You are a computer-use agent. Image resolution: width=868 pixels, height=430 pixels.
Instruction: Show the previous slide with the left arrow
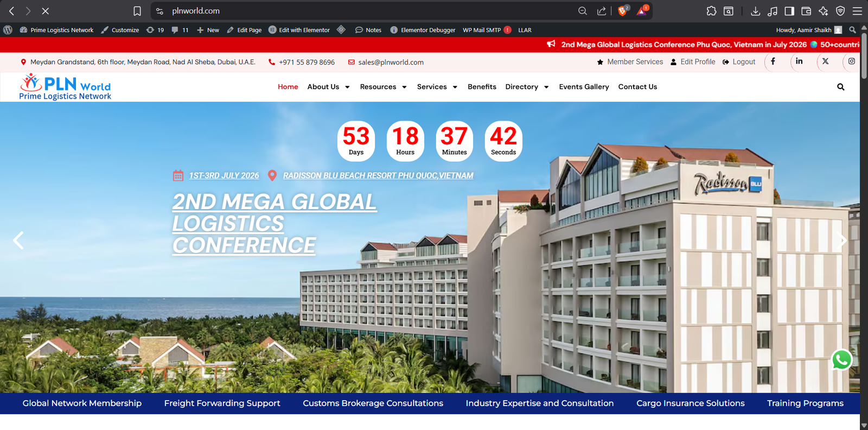[x=18, y=240]
